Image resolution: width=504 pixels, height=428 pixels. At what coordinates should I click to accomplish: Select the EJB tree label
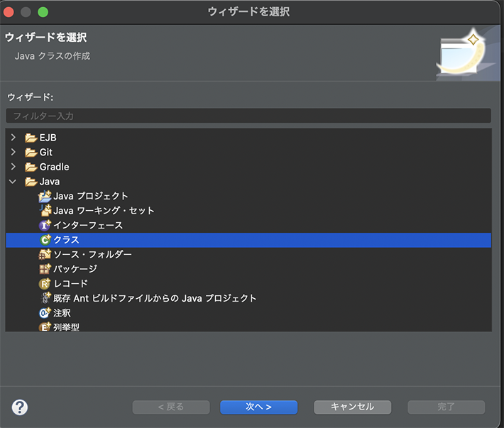pos(48,138)
